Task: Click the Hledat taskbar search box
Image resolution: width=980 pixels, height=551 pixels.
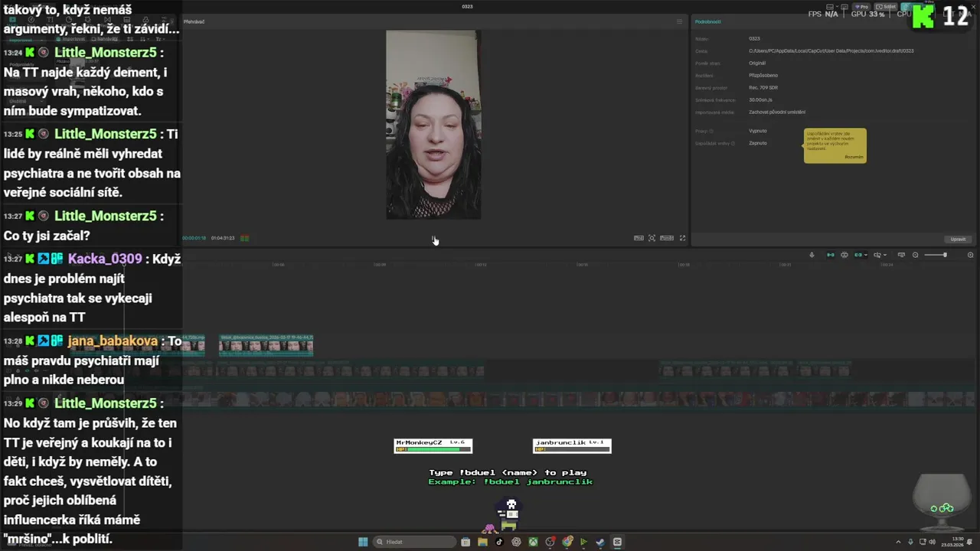Action: tap(414, 542)
